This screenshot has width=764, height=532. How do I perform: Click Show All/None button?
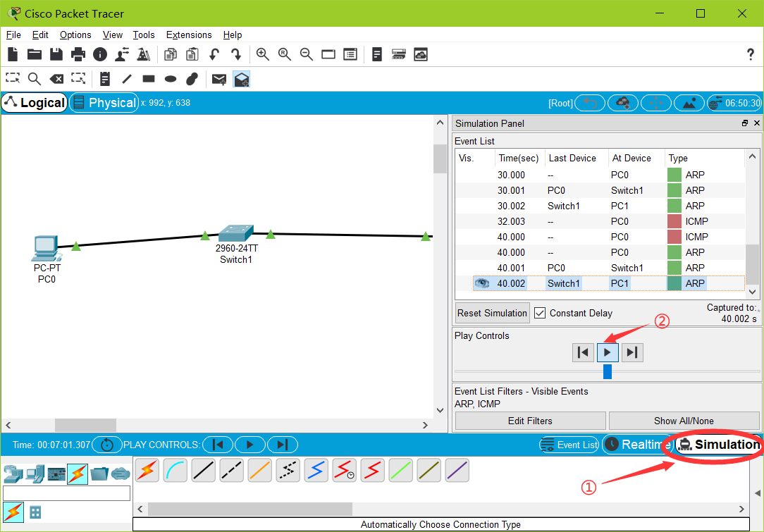pos(684,421)
